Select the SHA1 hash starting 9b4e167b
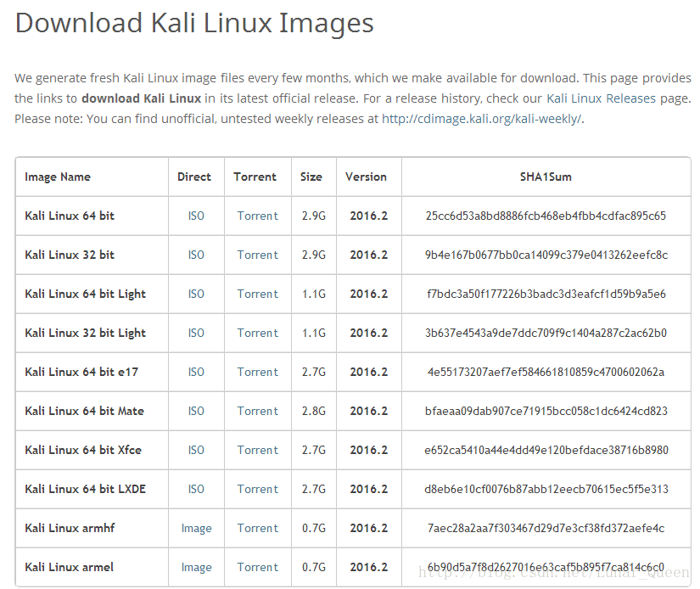The image size is (700, 589). [x=546, y=255]
